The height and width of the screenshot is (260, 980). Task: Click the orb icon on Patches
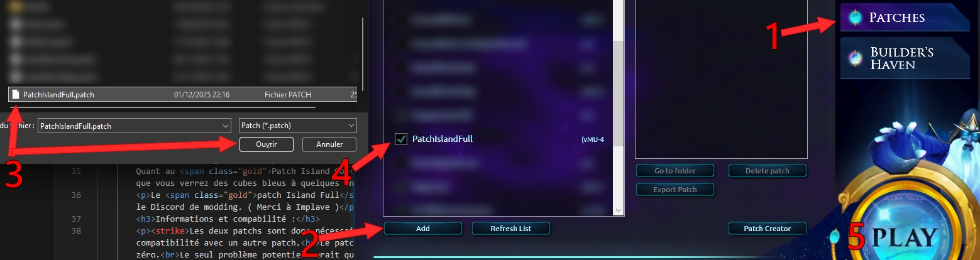click(x=855, y=18)
